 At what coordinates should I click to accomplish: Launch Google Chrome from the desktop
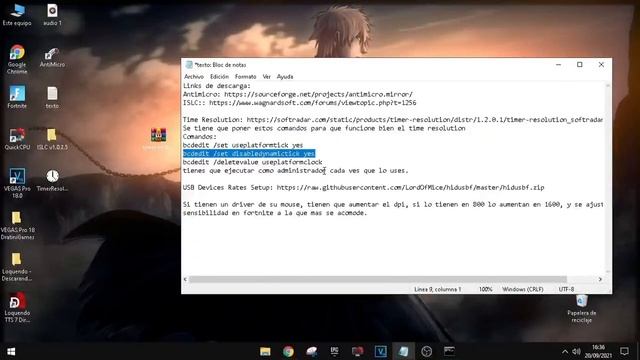pos(17,59)
